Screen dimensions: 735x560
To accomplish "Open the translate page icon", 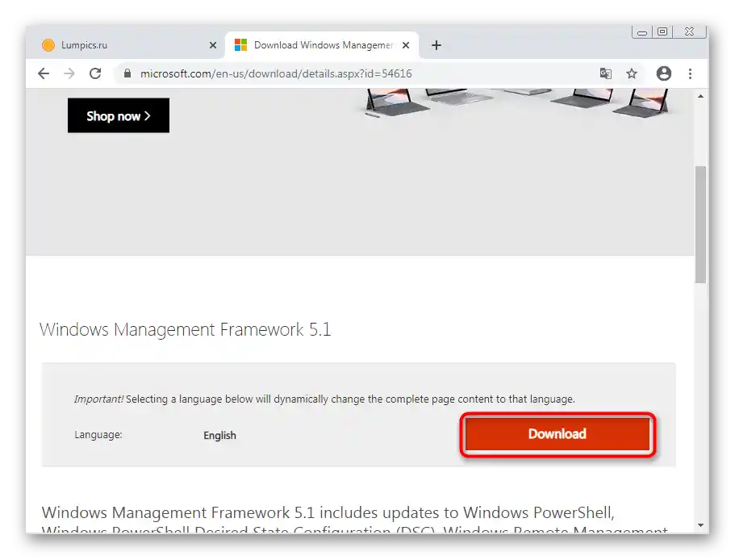I will coord(606,73).
